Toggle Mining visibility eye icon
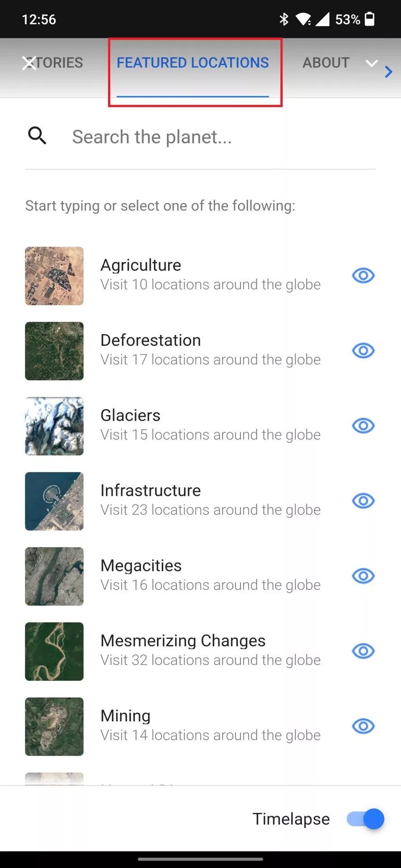The height and width of the screenshot is (868, 401). click(x=363, y=726)
